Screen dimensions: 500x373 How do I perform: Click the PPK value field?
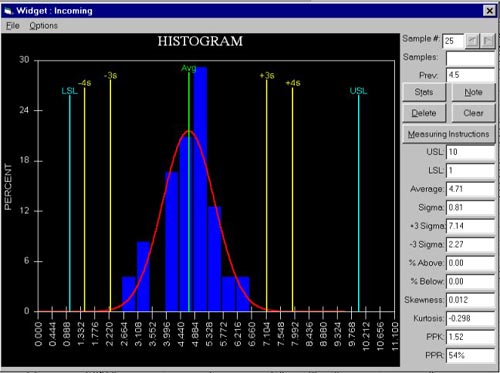click(x=470, y=337)
